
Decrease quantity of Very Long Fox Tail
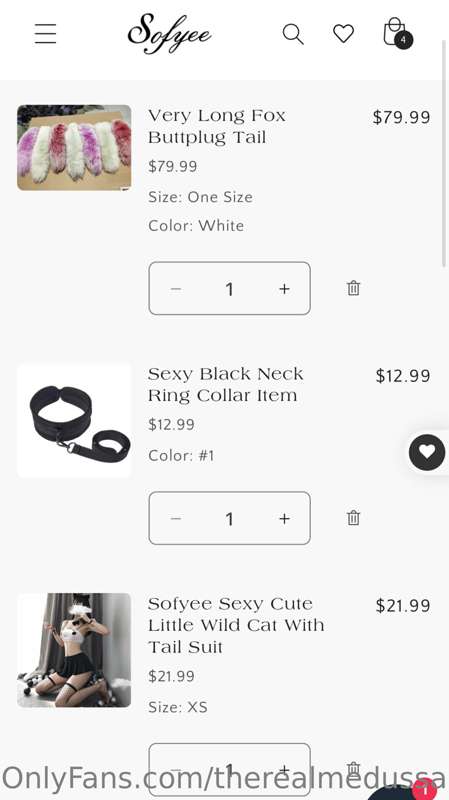pos(176,289)
